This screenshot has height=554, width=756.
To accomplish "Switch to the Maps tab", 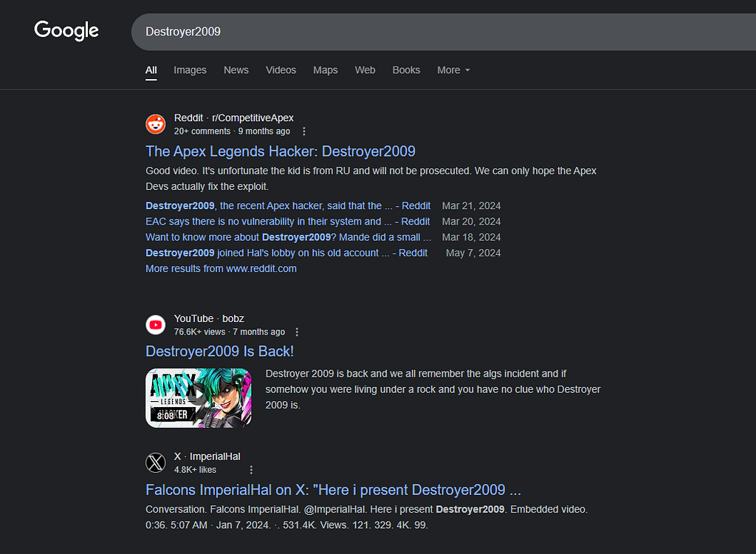I will pyautogui.click(x=326, y=70).
